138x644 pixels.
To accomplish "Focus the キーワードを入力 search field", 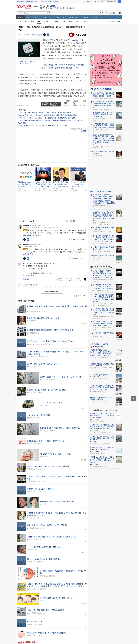I will point(32,13).
